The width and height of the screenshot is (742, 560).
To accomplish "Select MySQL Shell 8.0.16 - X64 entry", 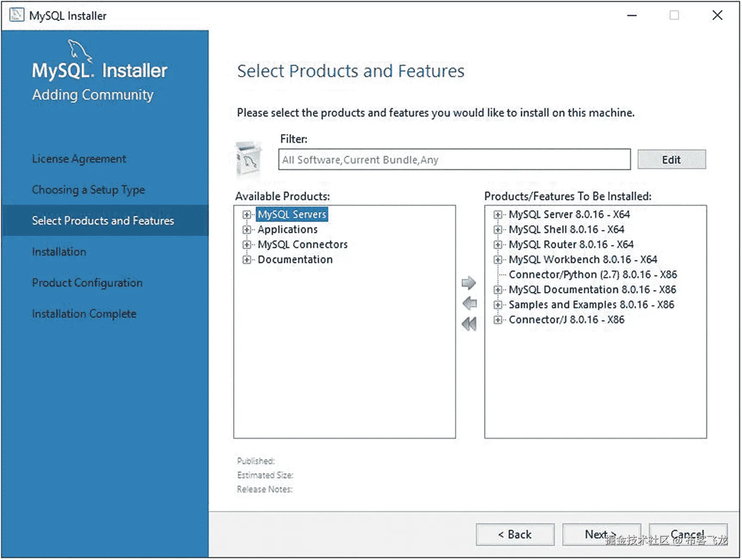I will pos(567,230).
